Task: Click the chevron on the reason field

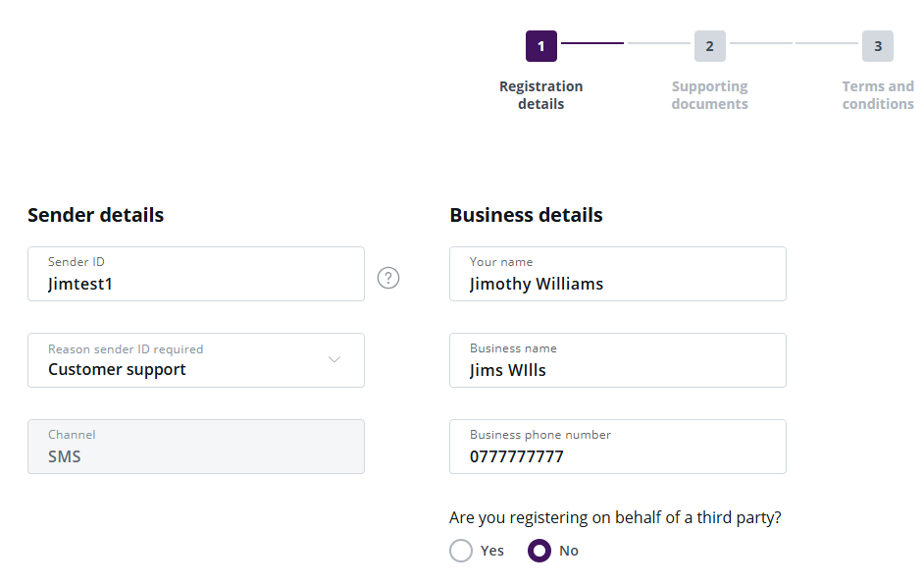Action: tap(334, 360)
